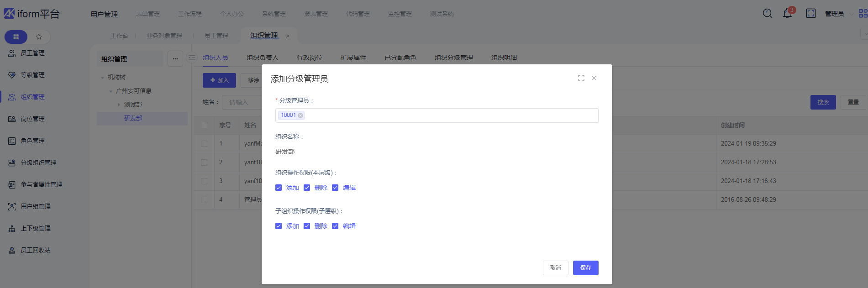Select 研发部 in the organization tree
Screen dimensions: 868x288
(133, 118)
